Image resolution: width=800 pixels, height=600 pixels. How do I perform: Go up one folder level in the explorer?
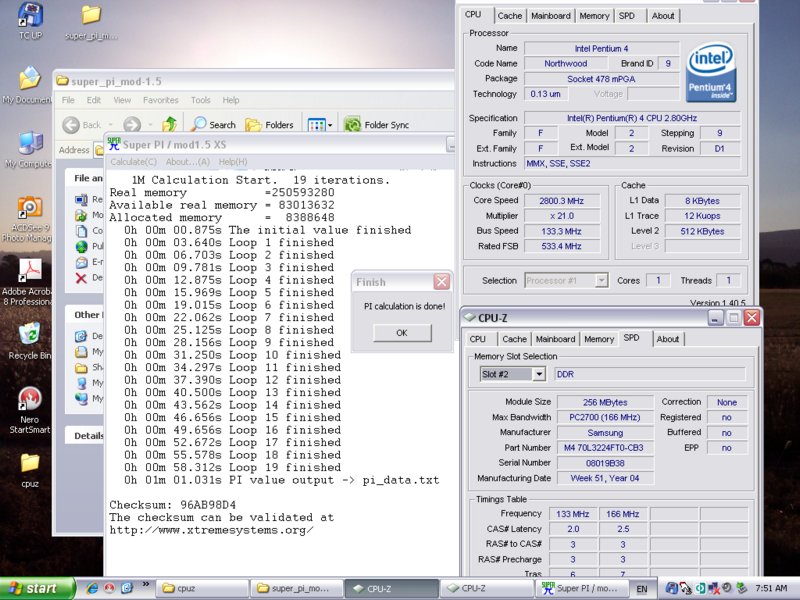tap(169, 124)
